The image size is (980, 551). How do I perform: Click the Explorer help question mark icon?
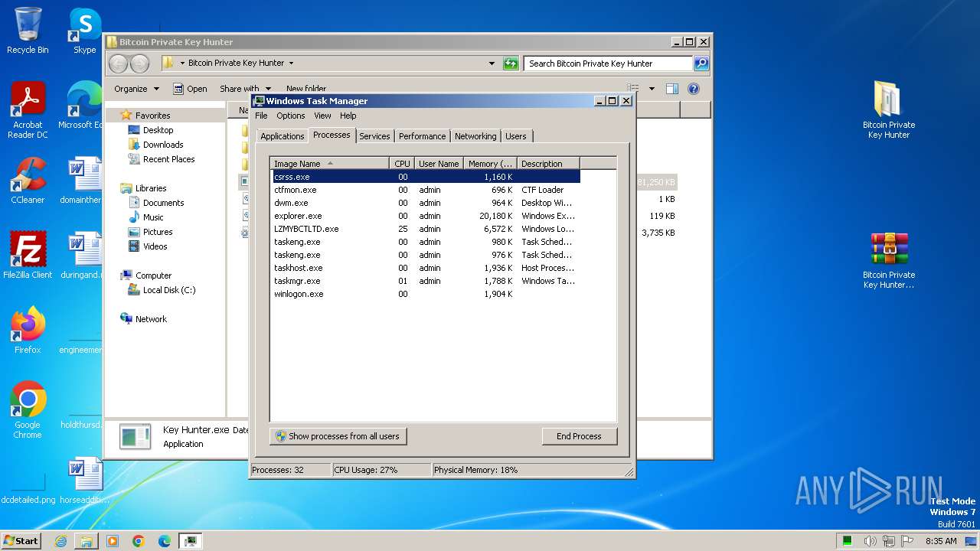(694, 89)
